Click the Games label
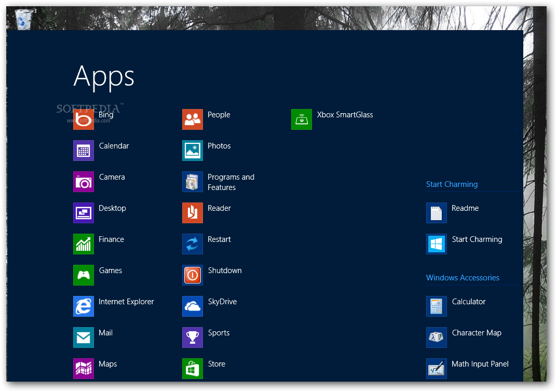Screen dimensions: 557x392 111,271
